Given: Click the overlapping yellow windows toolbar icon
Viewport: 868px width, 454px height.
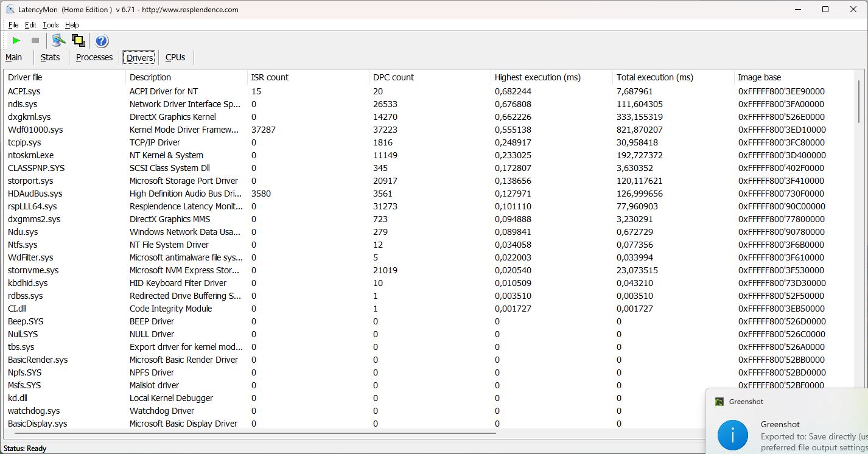Looking at the screenshot, I should [78, 41].
